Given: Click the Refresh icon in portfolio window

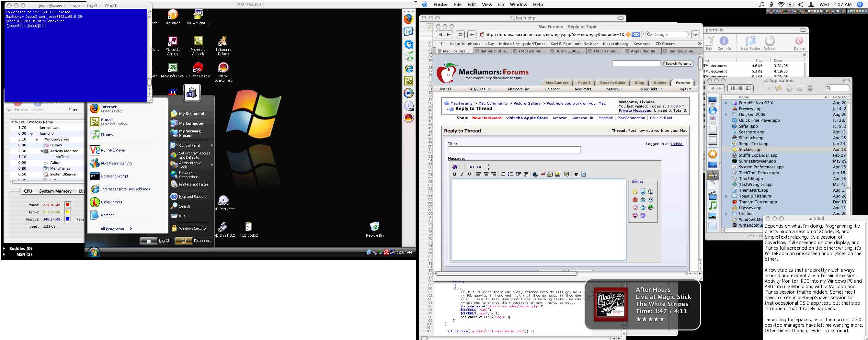Looking at the screenshot, I should pos(770,43).
